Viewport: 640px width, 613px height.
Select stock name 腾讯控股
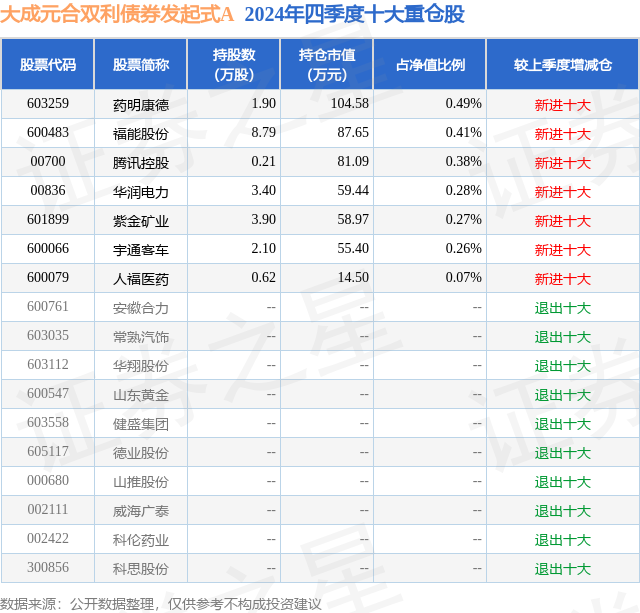tap(141, 163)
